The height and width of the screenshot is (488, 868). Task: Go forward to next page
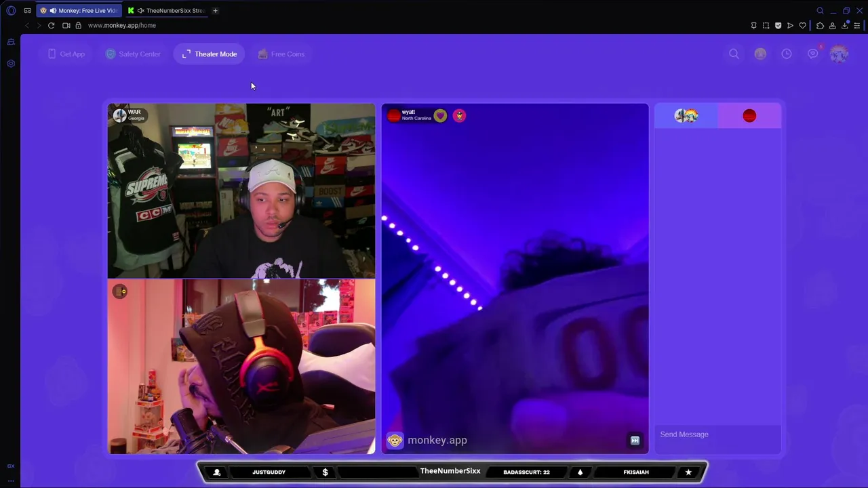39,26
